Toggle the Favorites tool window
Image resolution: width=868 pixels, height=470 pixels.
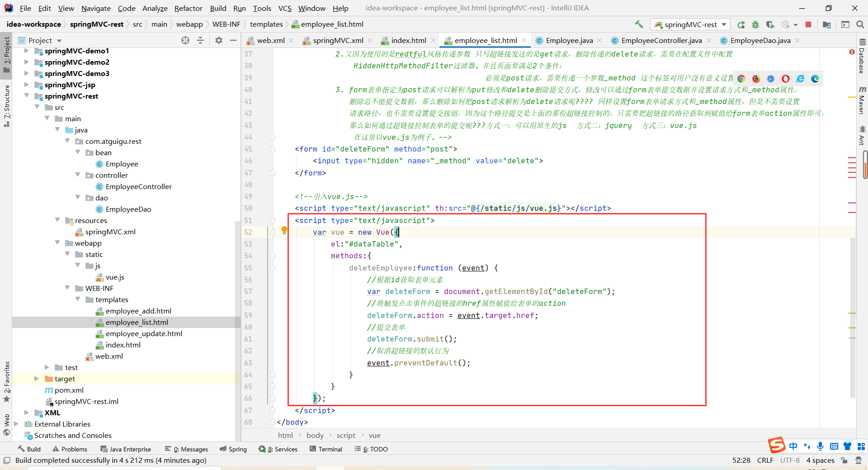[x=6, y=381]
